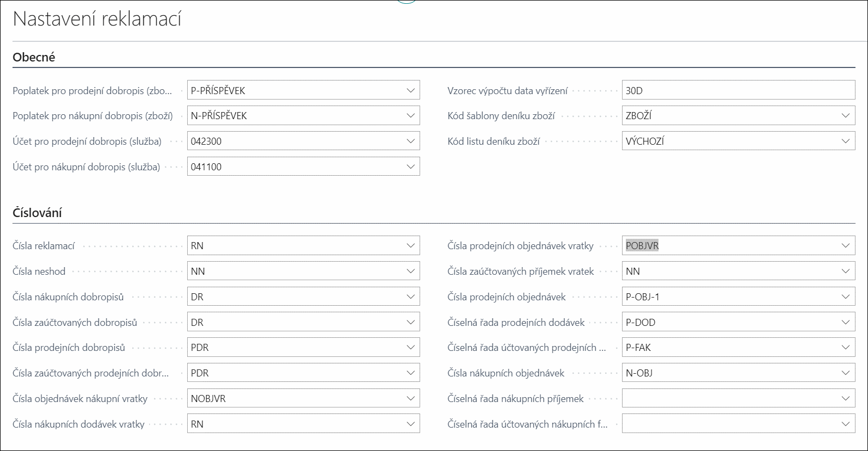The width and height of the screenshot is (868, 451).
Task: Open Číselná řada účtovaných prodejních dropdown
Action: 845,347
